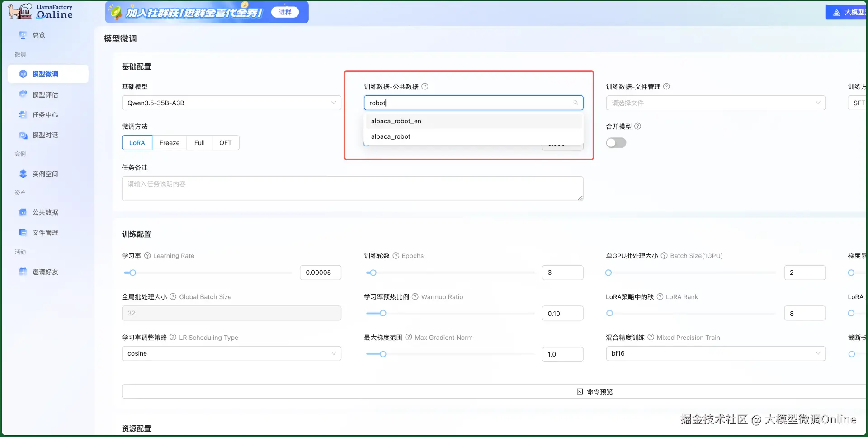Click the 训练轮数 Epochs slider handle
The width and height of the screenshot is (868, 437).
(373, 273)
